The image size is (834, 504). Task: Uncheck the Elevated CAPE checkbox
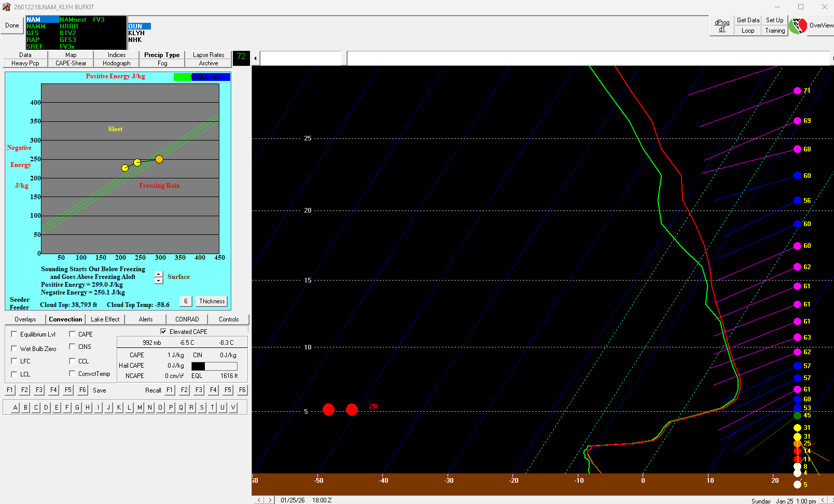click(163, 331)
